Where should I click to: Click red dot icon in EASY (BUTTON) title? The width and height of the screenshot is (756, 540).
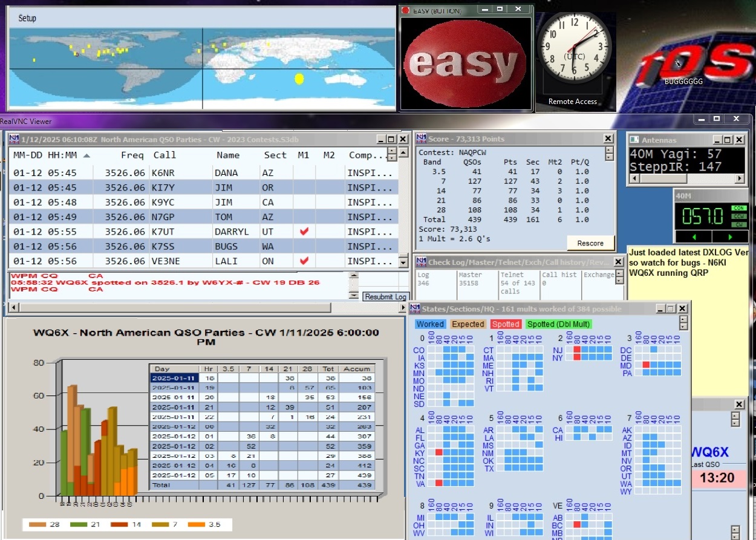coord(406,11)
